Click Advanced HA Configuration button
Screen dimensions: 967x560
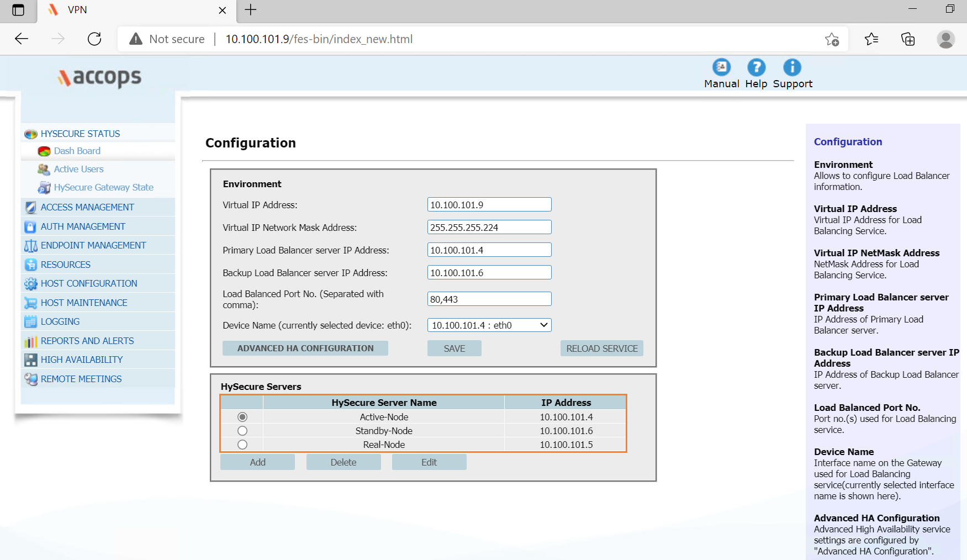(305, 348)
